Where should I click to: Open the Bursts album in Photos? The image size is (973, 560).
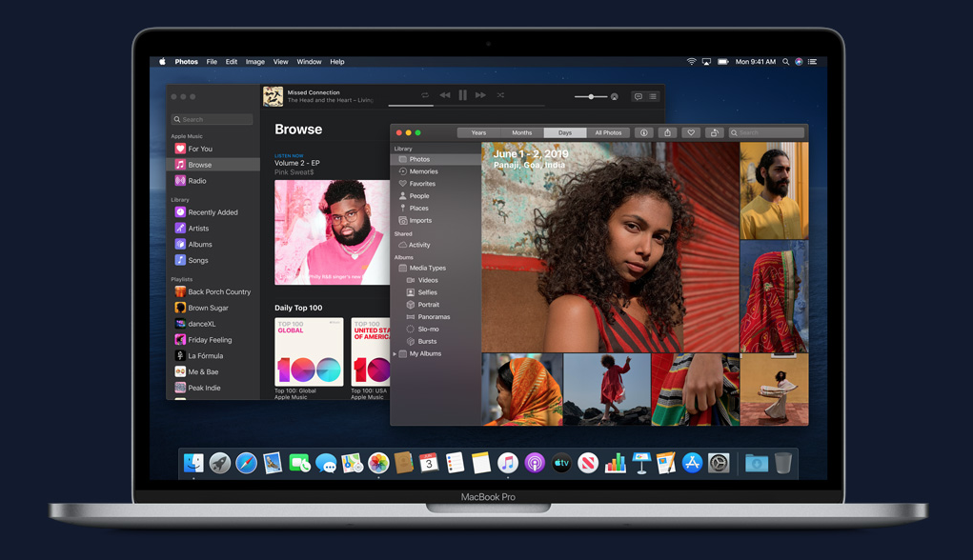[x=436, y=342]
